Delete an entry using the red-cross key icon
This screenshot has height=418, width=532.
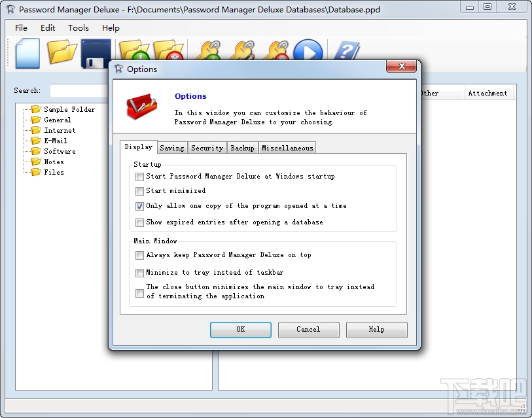coord(275,51)
